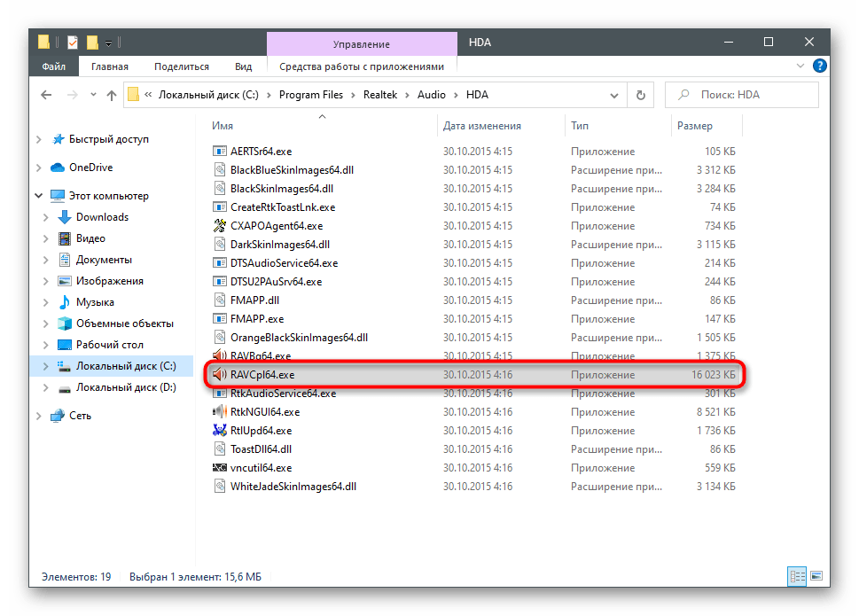Collapse the Этот компьютер tree node

38,196
